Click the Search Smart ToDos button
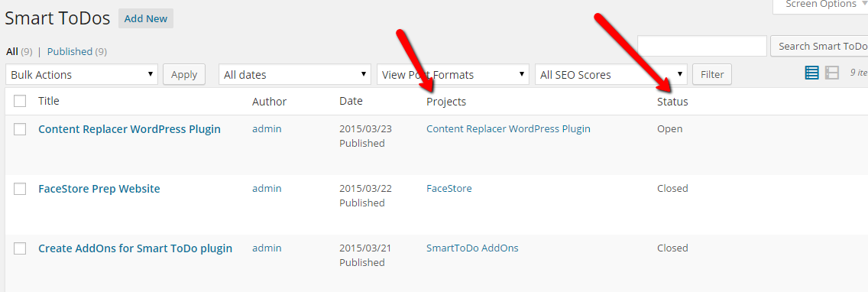The width and height of the screenshot is (868, 292). coord(819,46)
